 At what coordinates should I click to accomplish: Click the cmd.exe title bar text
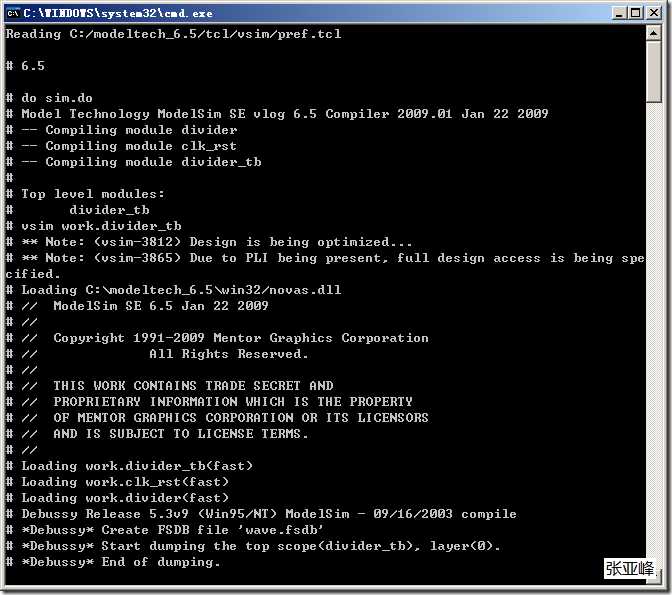tap(118, 13)
